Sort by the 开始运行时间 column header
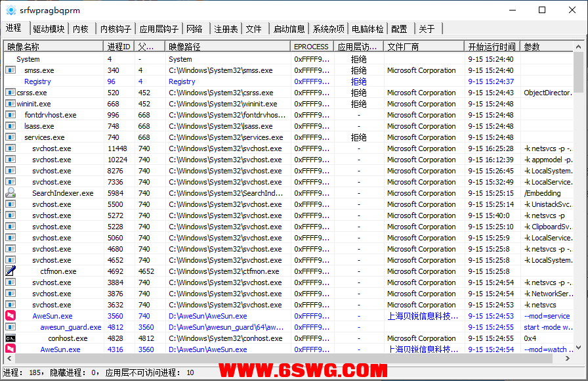The width and height of the screenshot is (588, 381). 492,47
